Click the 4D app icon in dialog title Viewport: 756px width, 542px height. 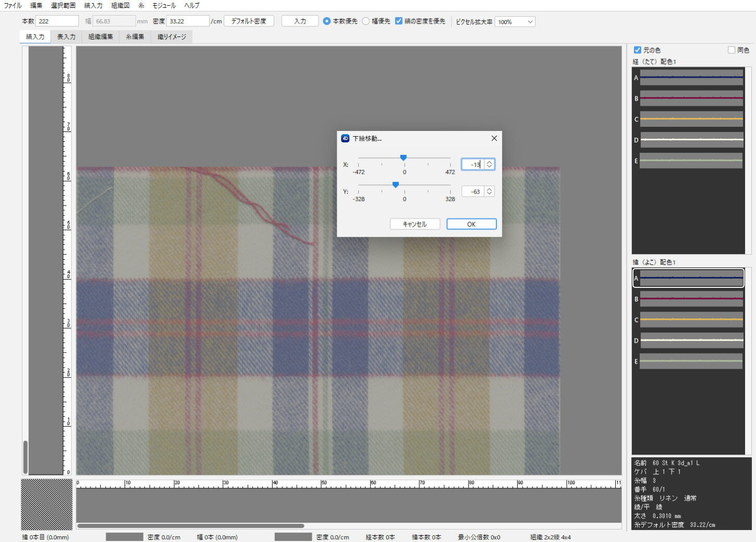click(x=345, y=138)
